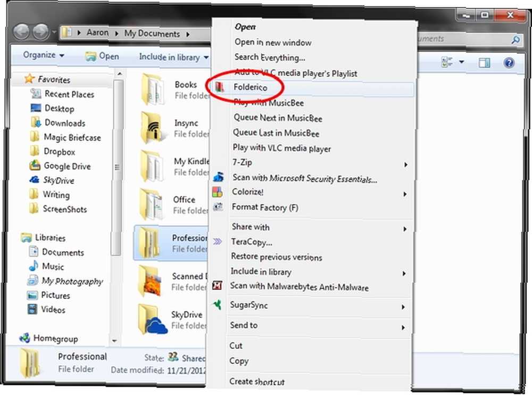
Task: Choose Open in new window
Action: click(x=273, y=42)
